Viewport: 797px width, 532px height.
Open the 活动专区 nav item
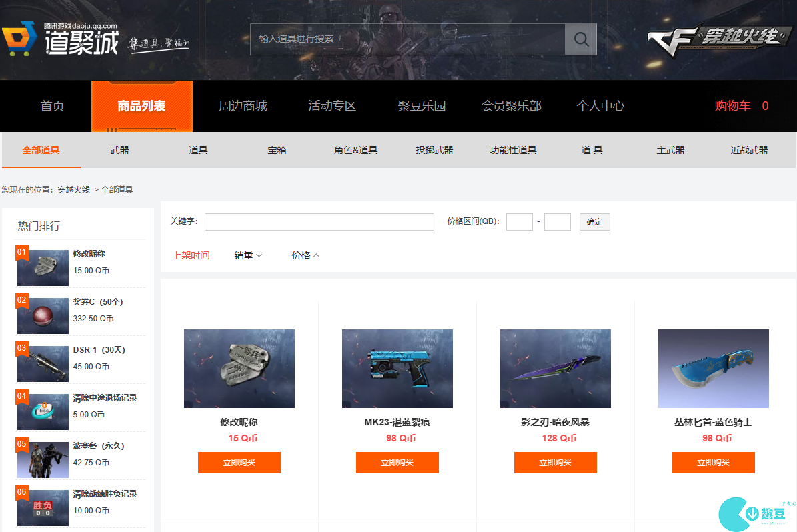click(332, 106)
